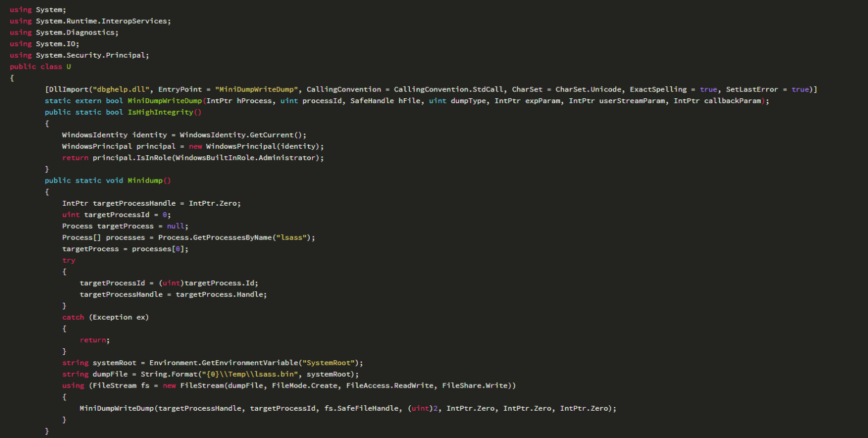The image size is (868, 438).
Task: Click "using System.Diagnostics;" line
Action: pos(64,32)
